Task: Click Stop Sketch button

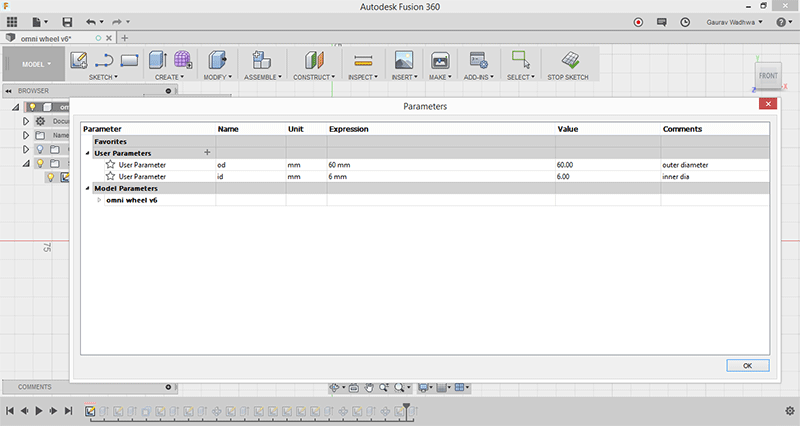Action: 568,64
